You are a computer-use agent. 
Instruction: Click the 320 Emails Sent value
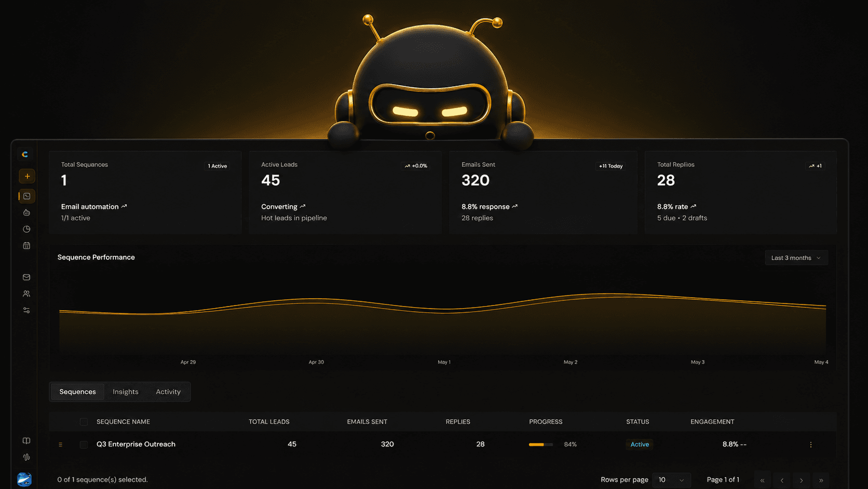(x=476, y=180)
